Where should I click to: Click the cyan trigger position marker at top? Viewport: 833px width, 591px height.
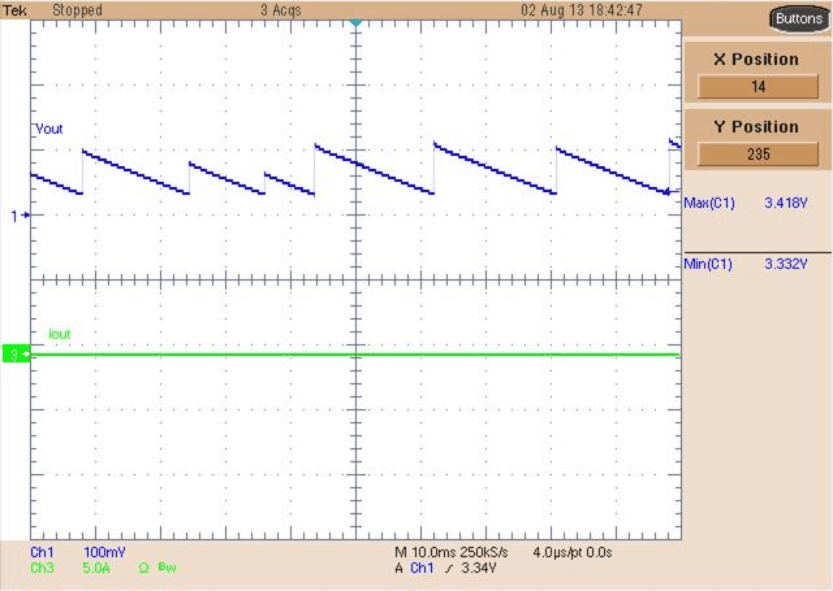(355, 22)
